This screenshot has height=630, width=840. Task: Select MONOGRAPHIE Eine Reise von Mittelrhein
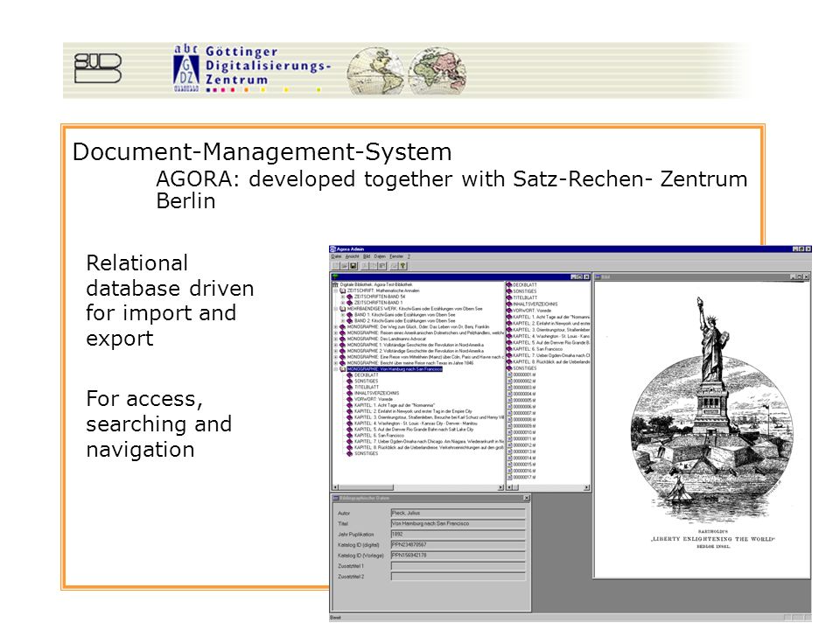coord(425,357)
